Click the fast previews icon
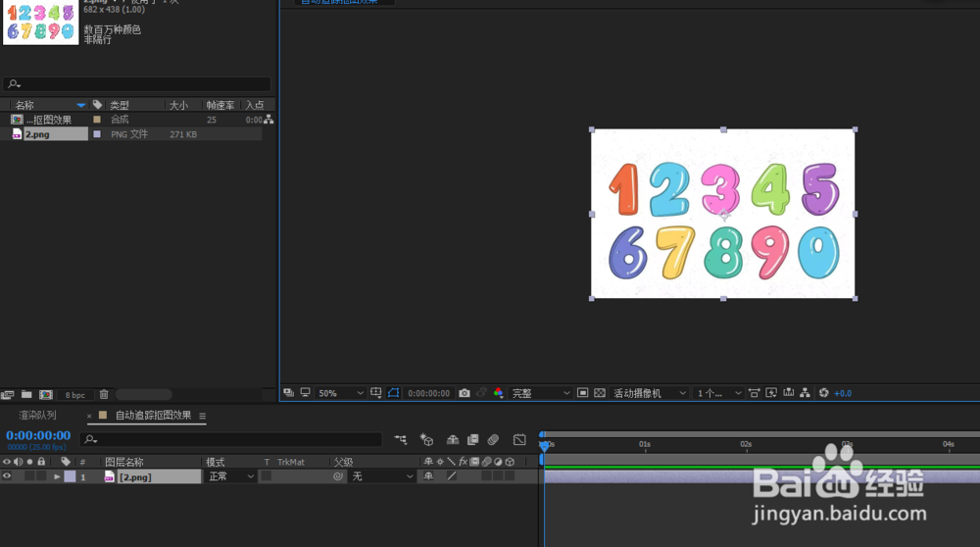This screenshot has height=547, width=980. [771, 392]
